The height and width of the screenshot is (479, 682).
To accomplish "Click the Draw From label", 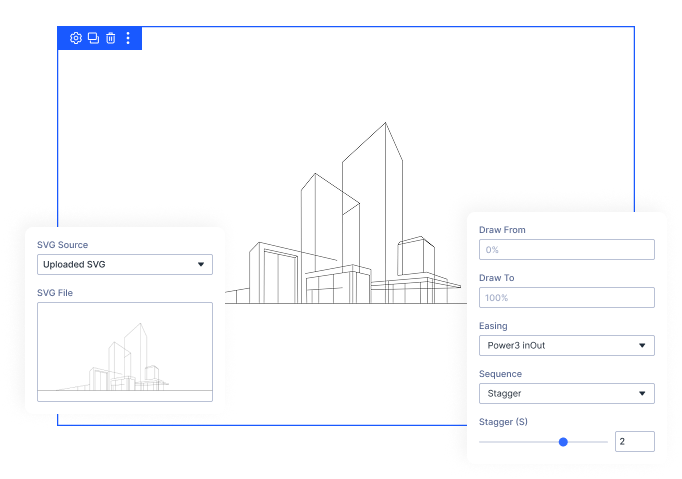I will point(502,230).
